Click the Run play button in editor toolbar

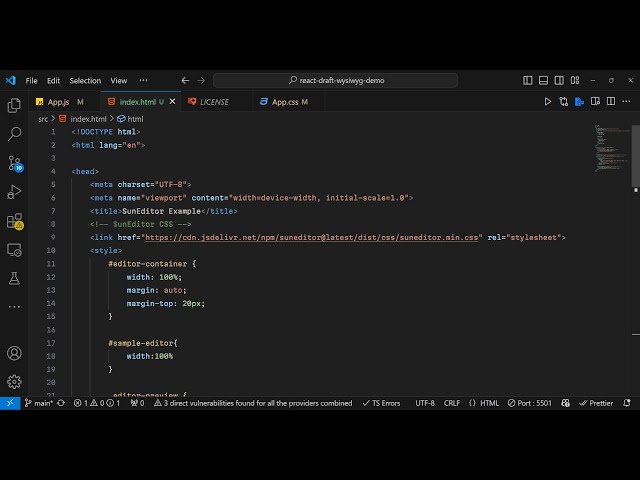547,102
